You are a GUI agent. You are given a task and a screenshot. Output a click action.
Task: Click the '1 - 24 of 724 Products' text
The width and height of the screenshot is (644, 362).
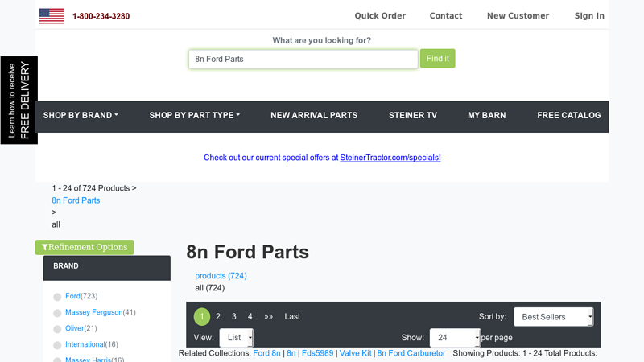point(91,188)
